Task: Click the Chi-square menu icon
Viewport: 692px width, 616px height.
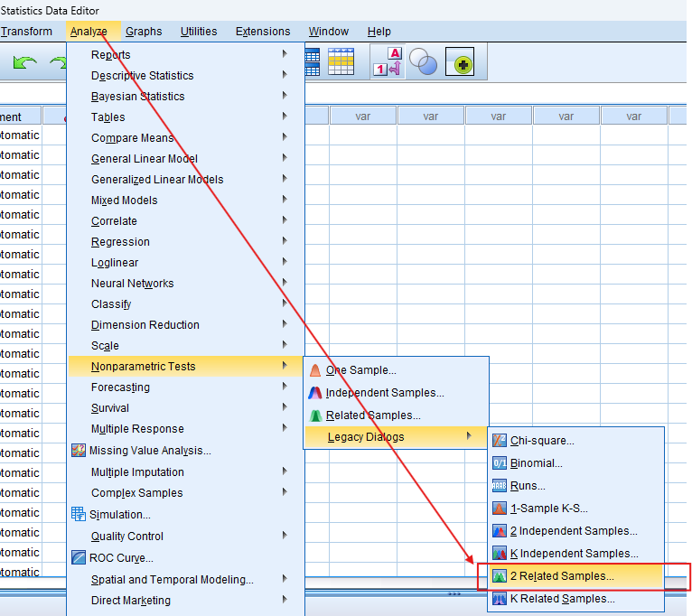Action: point(500,441)
